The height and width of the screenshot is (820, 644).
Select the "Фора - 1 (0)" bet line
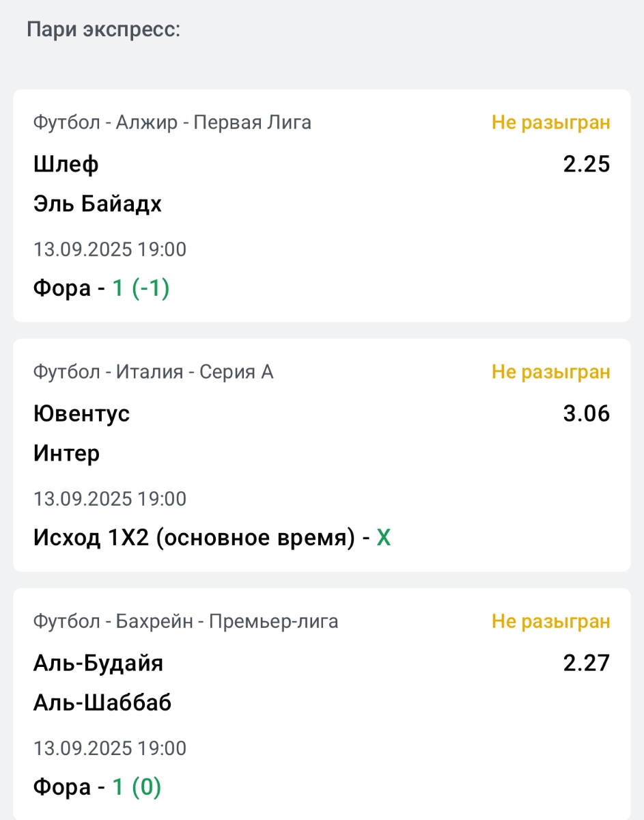coord(97,787)
